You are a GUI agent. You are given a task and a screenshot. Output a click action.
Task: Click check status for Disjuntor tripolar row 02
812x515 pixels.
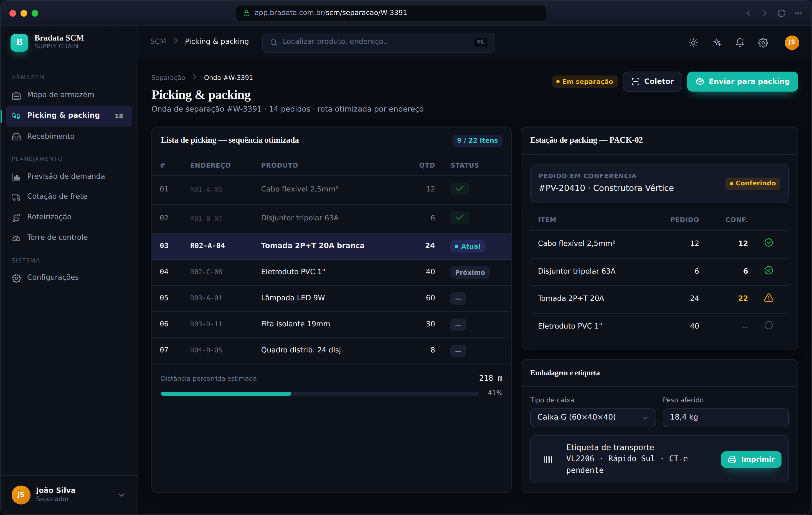(459, 218)
